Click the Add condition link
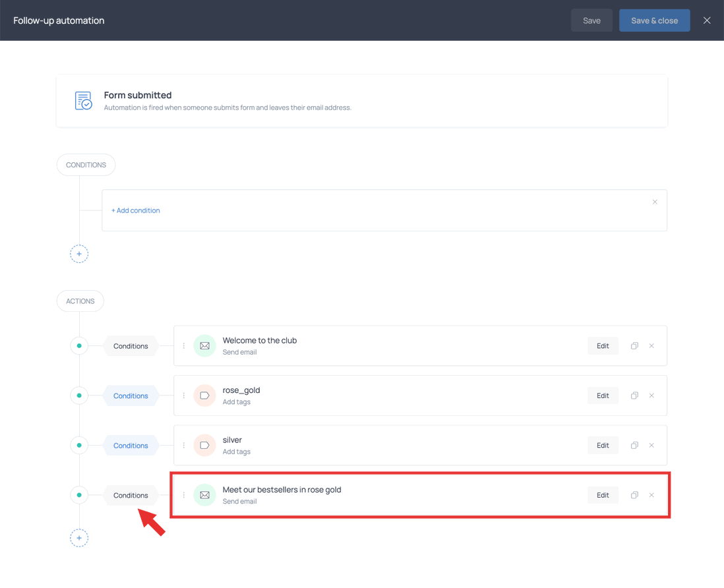 coord(136,210)
